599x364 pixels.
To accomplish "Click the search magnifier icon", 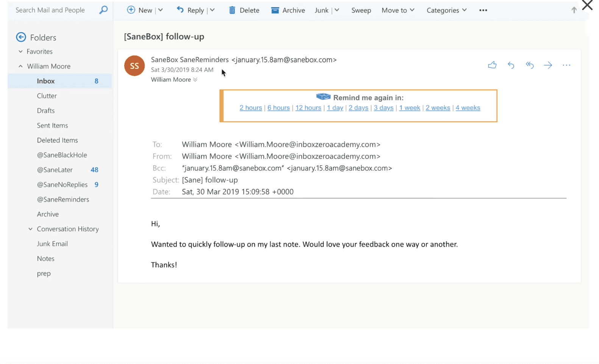I will pos(103,10).
